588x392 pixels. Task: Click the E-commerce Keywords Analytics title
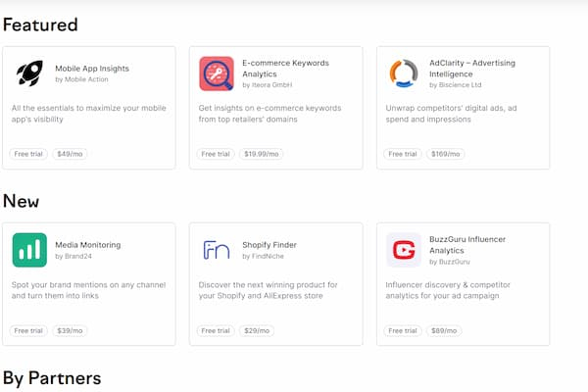pyautogui.click(x=285, y=68)
